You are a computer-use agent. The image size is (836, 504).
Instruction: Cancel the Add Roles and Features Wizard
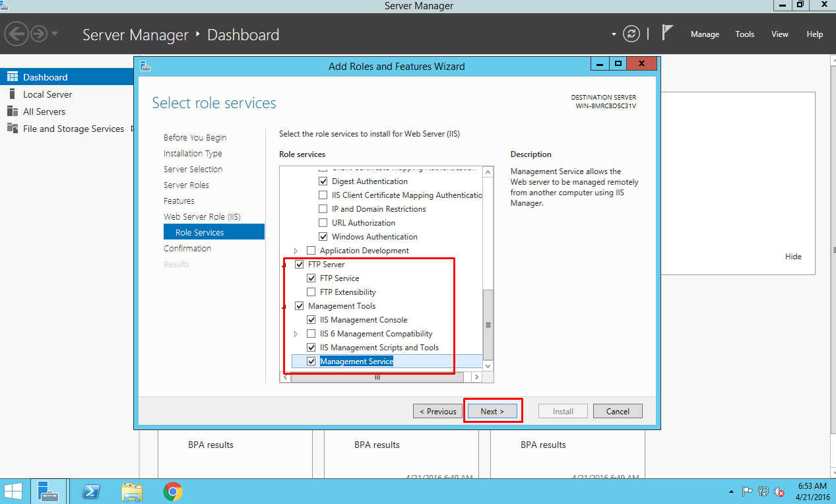click(618, 411)
